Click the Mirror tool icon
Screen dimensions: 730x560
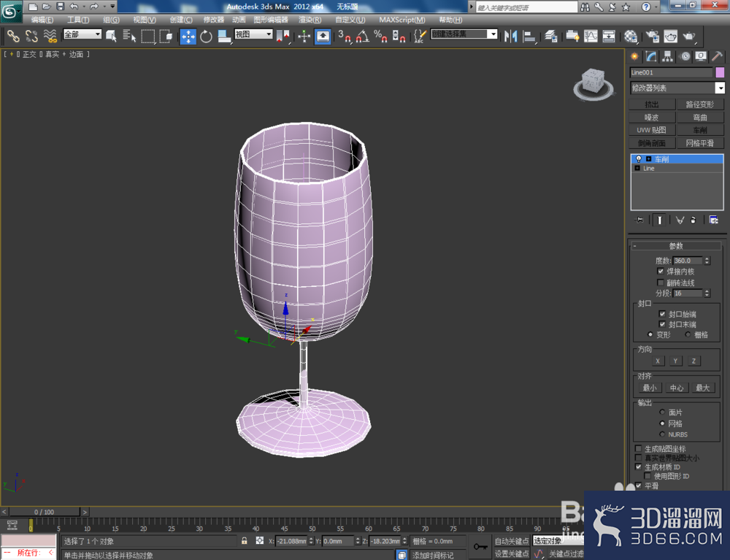(x=511, y=37)
